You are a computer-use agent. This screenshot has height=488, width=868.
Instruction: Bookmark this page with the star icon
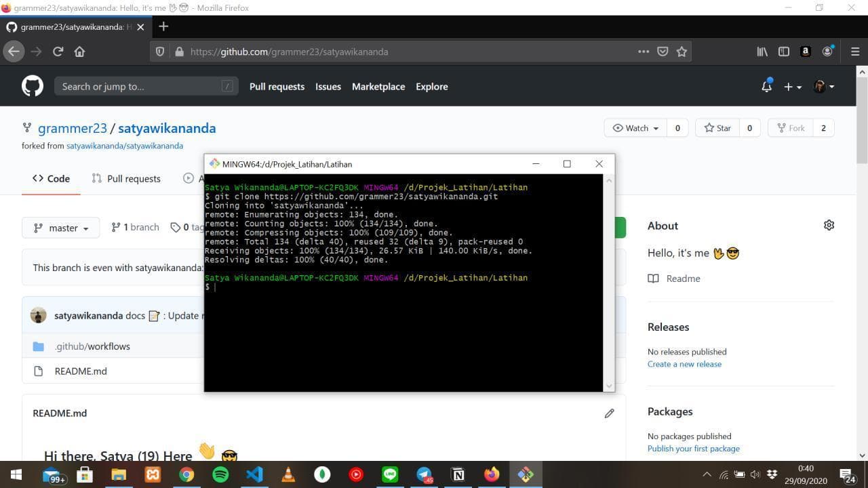pos(682,52)
